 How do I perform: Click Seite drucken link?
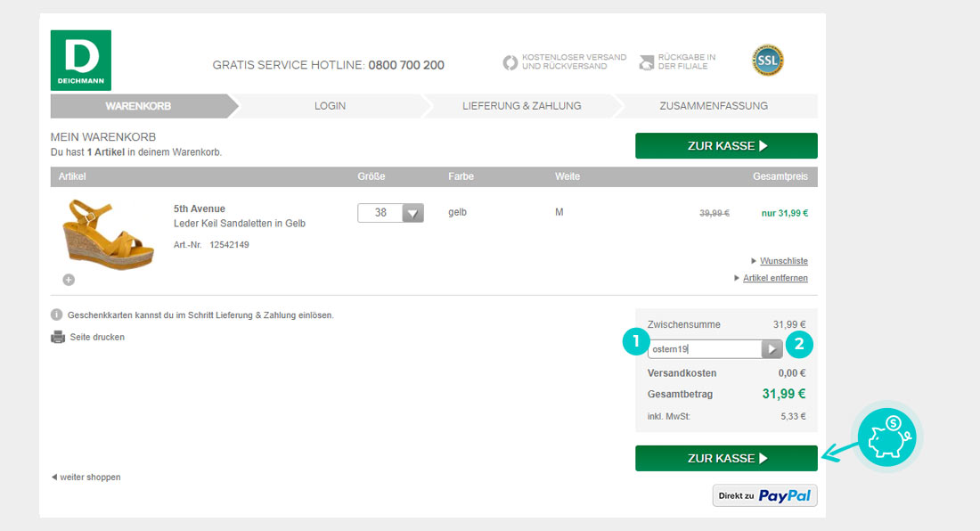pos(97,337)
